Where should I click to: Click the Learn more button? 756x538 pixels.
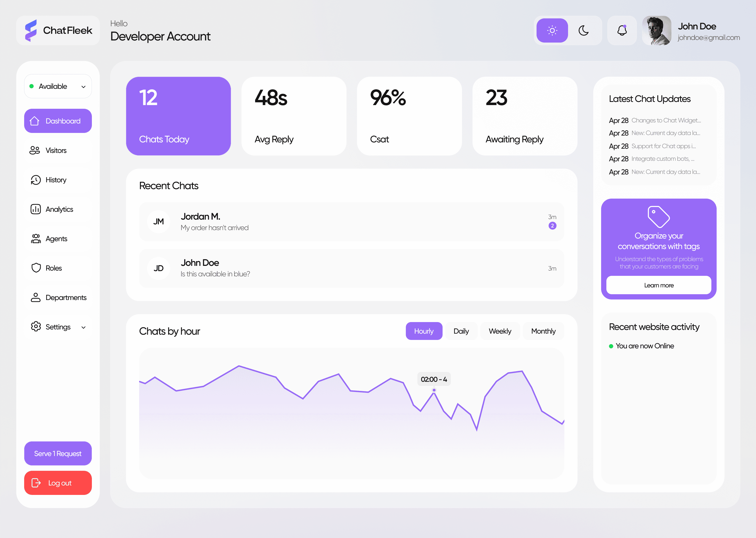pos(659,285)
